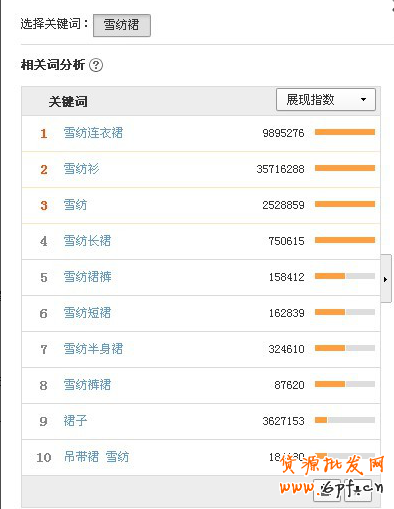The height and width of the screenshot is (509, 394).
Task: Open the 雪纺衫 keyword link
Action: click(81, 169)
